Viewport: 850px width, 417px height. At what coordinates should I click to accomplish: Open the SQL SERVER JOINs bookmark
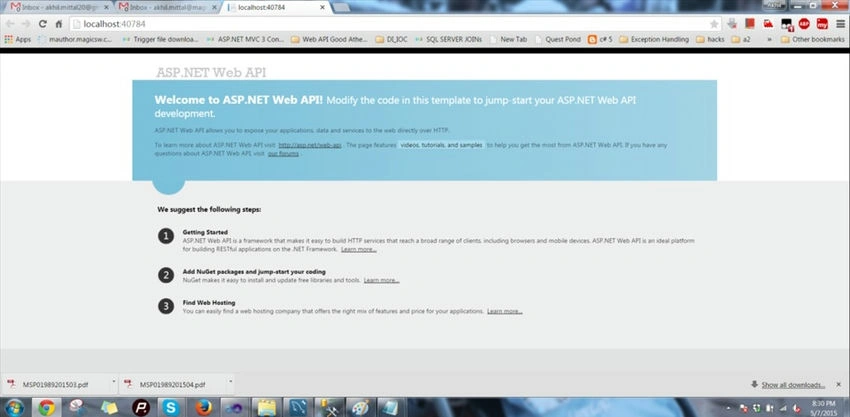449,40
